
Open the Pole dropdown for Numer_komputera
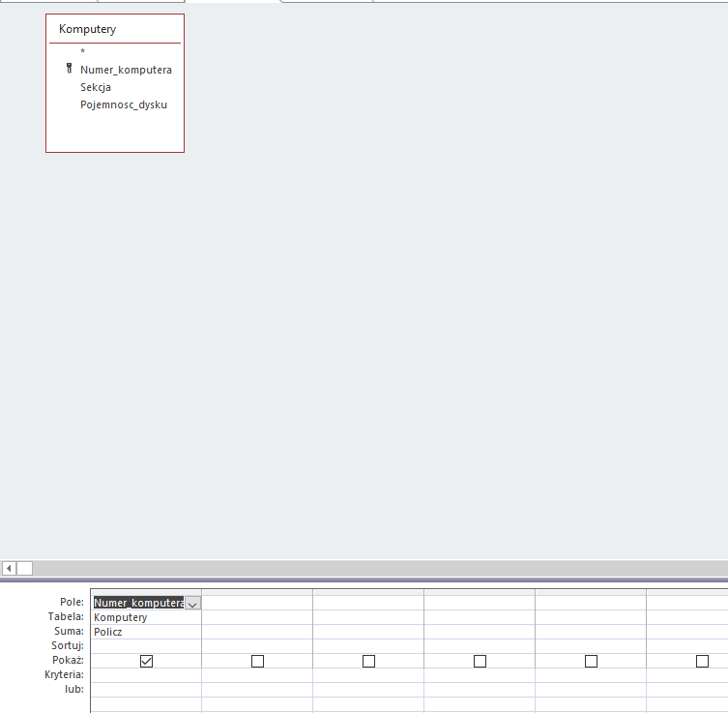[192, 604]
